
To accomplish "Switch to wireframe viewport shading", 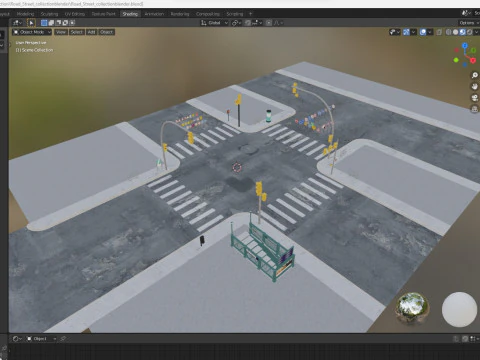I will point(449,32).
